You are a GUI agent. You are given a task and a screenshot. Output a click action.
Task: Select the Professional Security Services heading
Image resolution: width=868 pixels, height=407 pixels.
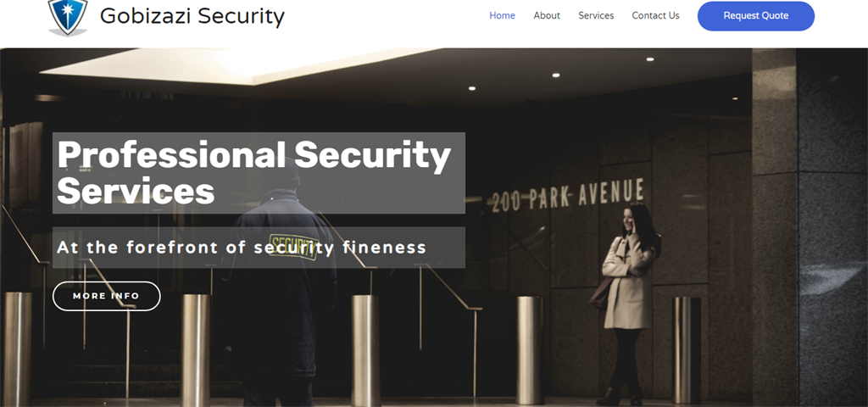coord(253,173)
